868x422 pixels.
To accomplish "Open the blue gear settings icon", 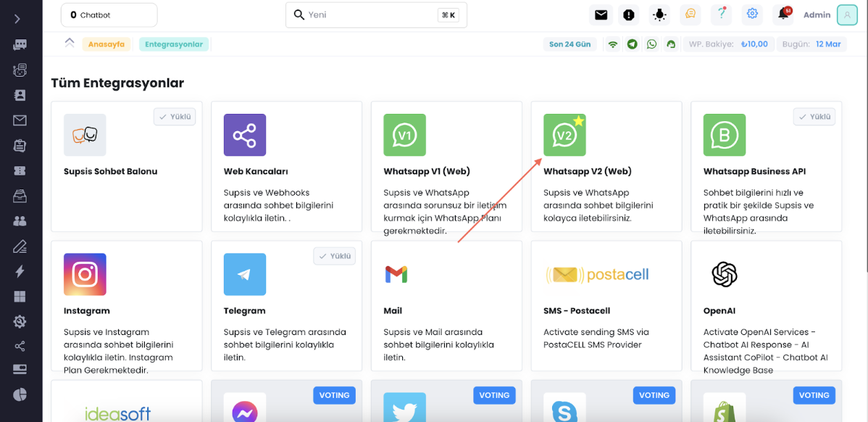I will click(x=752, y=15).
